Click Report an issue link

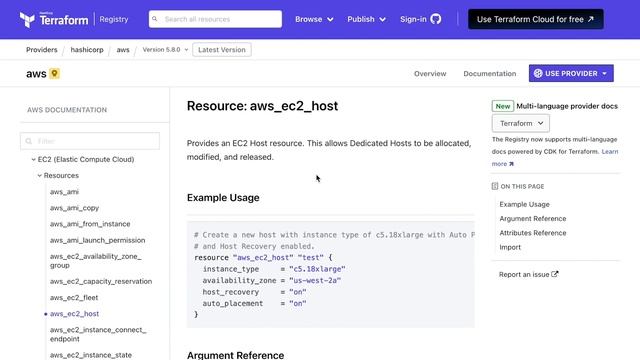(x=524, y=274)
